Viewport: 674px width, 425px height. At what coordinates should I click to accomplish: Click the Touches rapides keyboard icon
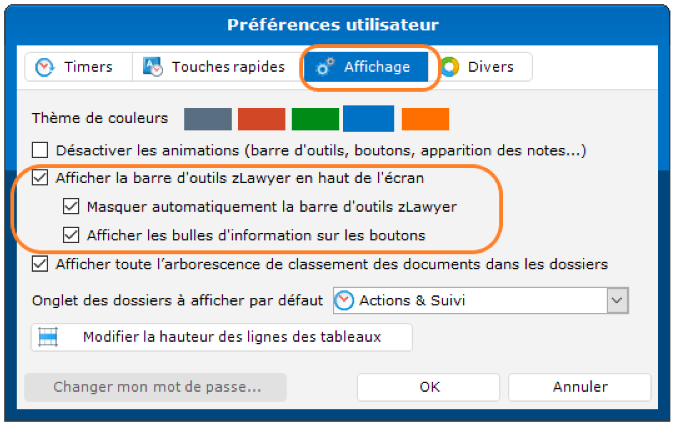153,67
